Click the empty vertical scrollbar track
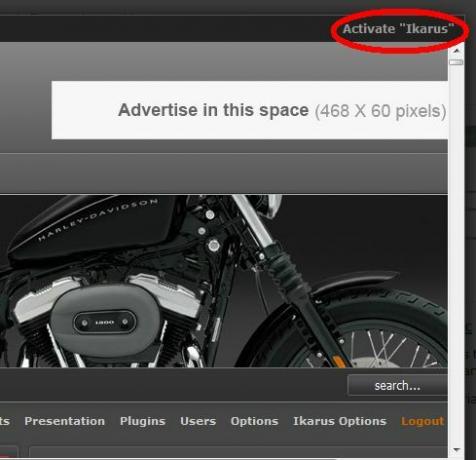The image size is (476, 460). [456, 253]
